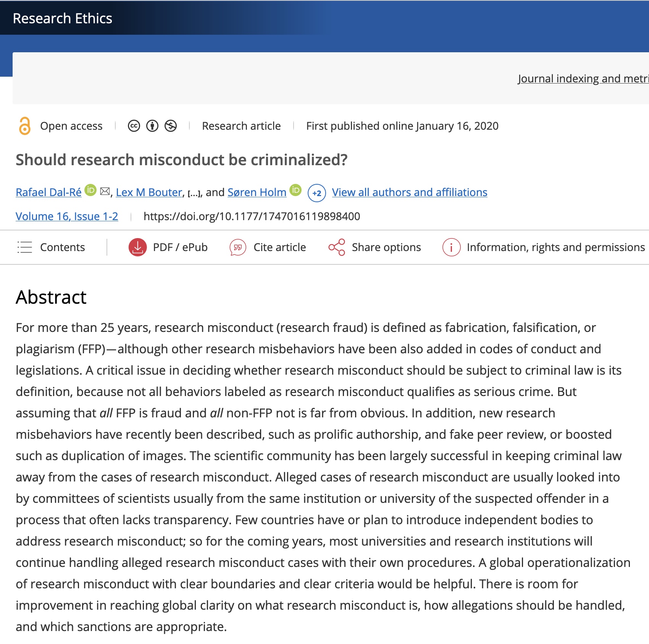Click the Cite article quote icon

(237, 247)
